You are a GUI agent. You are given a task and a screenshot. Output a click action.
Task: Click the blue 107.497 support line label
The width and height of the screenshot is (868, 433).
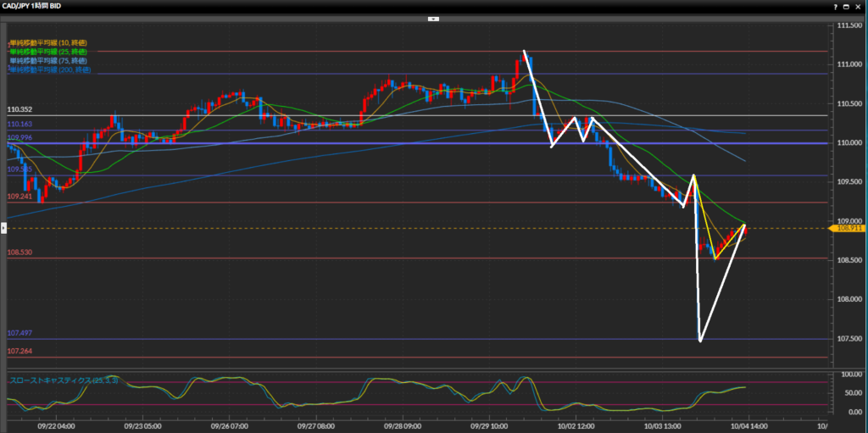19,334
